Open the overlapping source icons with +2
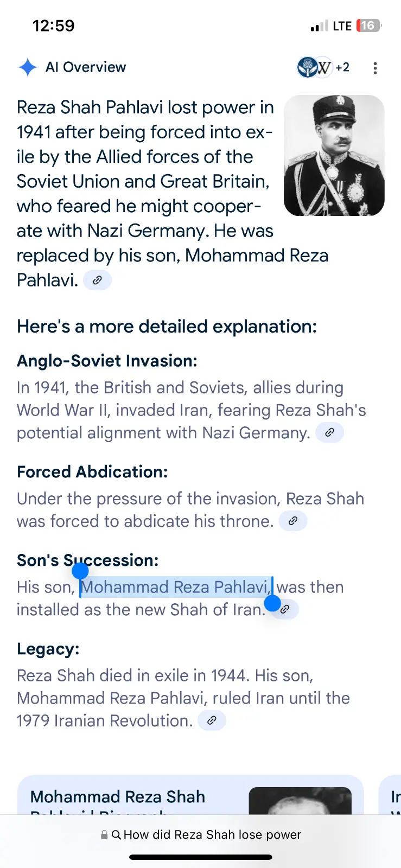This screenshot has height=868, width=401. pos(323,67)
